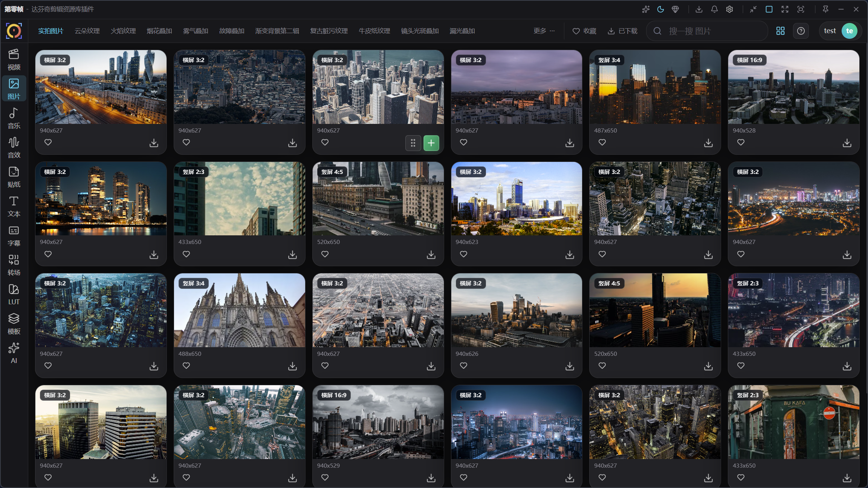Screen dimensions: 868x488
Task: Switch to the 云朵纹理 tab
Action: pyautogui.click(x=87, y=31)
